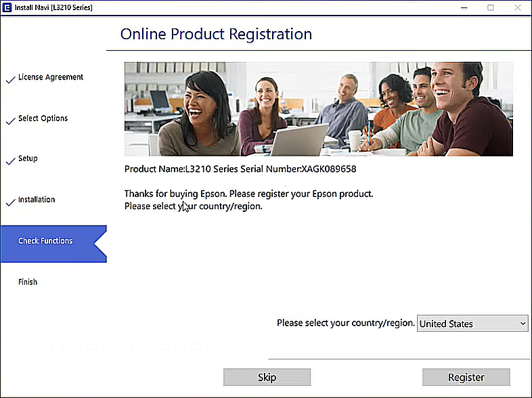Select the Setup step label in sidebar
Image resolution: width=532 pixels, height=398 pixels.
(28, 158)
